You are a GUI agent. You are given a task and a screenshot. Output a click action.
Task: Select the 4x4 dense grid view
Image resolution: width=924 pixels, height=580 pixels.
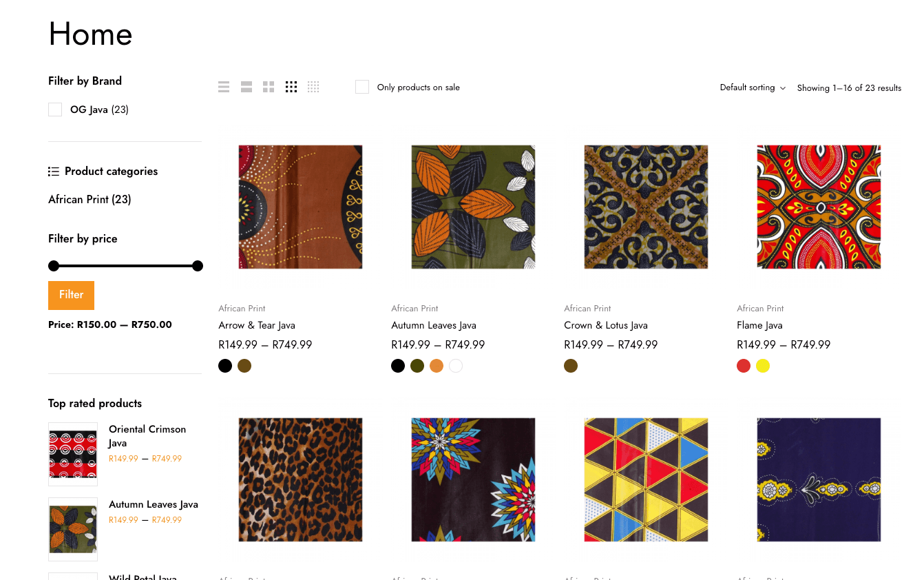point(313,87)
